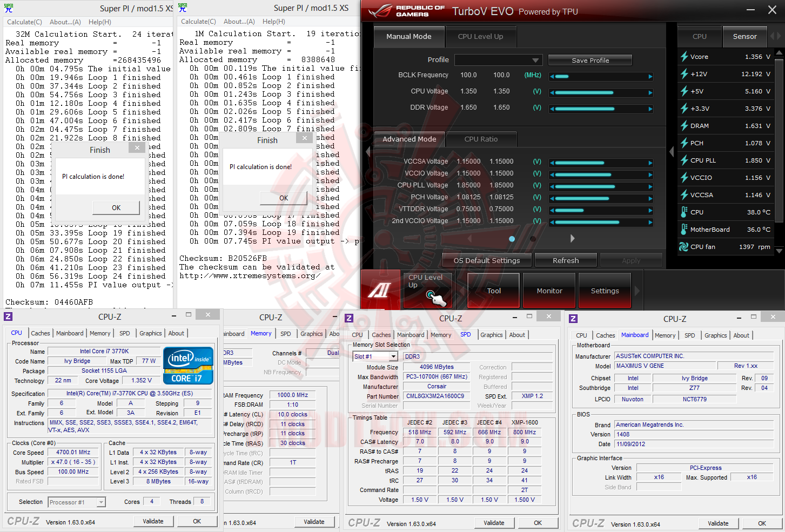Open the CPU tab next to the Sensor tab
785x532 pixels.
tap(700, 37)
